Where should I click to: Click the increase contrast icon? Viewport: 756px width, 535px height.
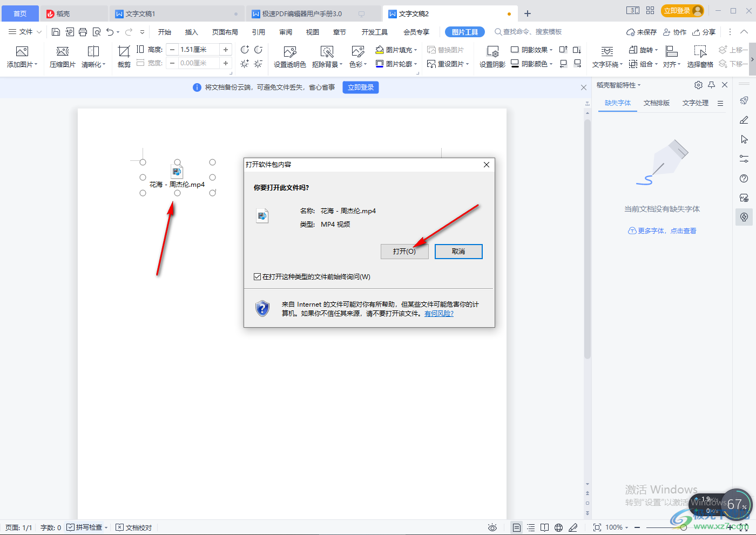[245, 50]
